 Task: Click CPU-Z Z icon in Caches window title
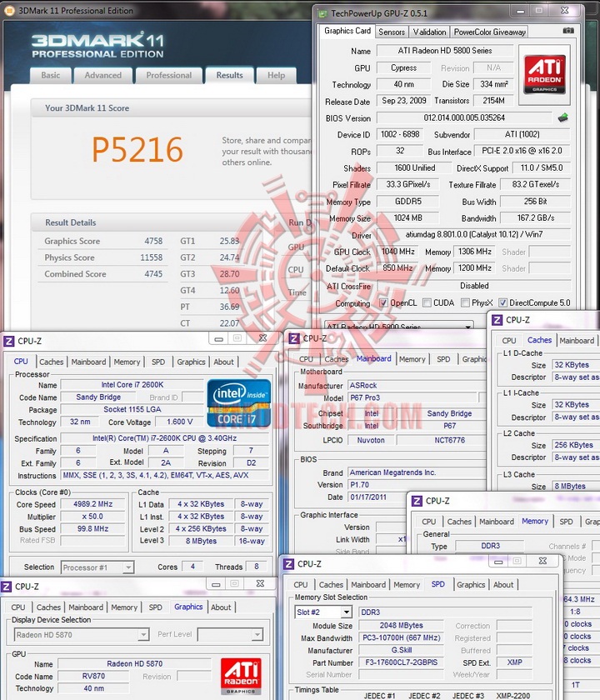(497, 320)
